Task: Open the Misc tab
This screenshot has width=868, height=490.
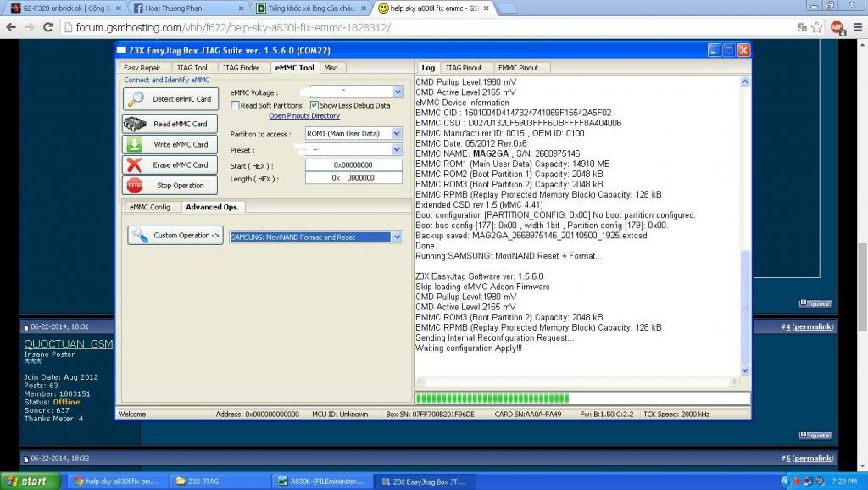Action: [x=331, y=68]
